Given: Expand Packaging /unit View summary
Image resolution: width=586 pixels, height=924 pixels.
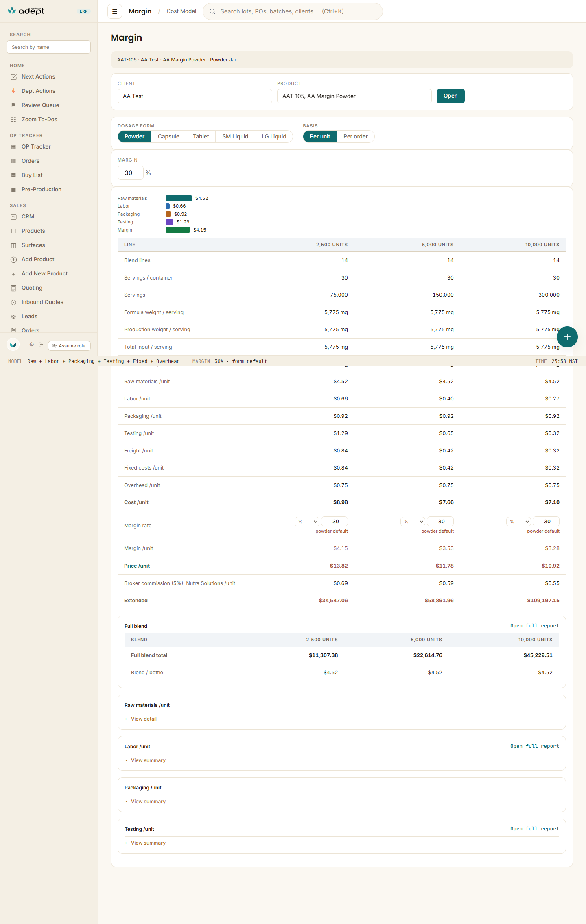Looking at the screenshot, I should pos(148,802).
